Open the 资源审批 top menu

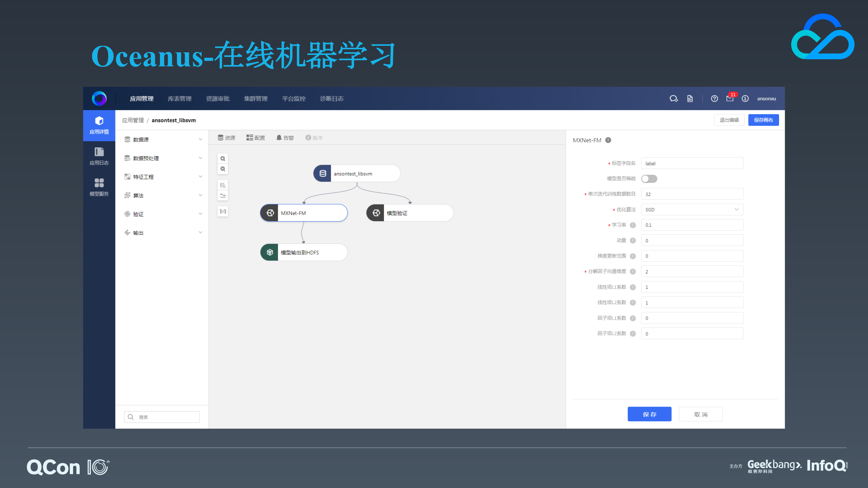coord(218,99)
